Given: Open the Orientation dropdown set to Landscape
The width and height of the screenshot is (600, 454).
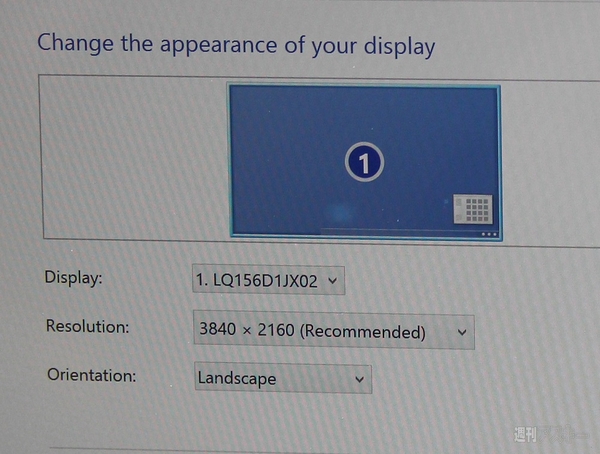Looking at the screenshot, I should pos(283,379).
